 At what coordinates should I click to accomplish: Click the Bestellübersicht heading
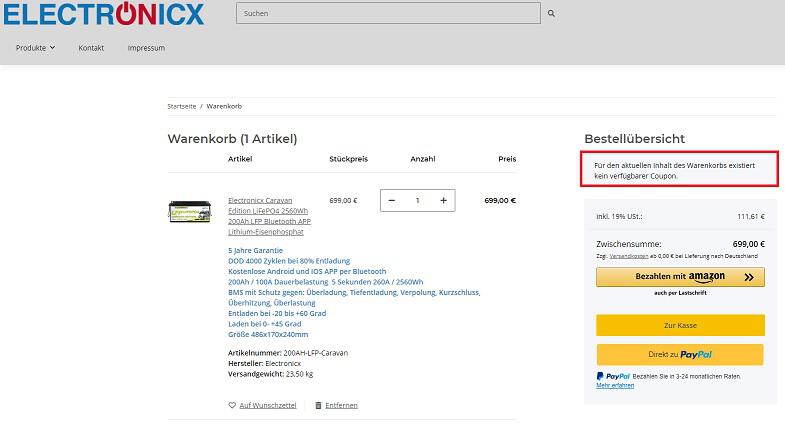click(634, 139)
